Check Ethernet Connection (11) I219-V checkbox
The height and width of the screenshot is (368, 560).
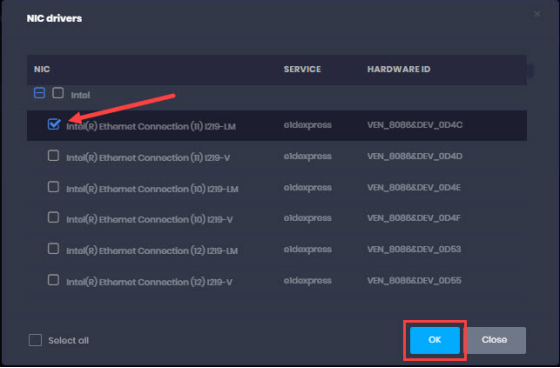(54, 156)
